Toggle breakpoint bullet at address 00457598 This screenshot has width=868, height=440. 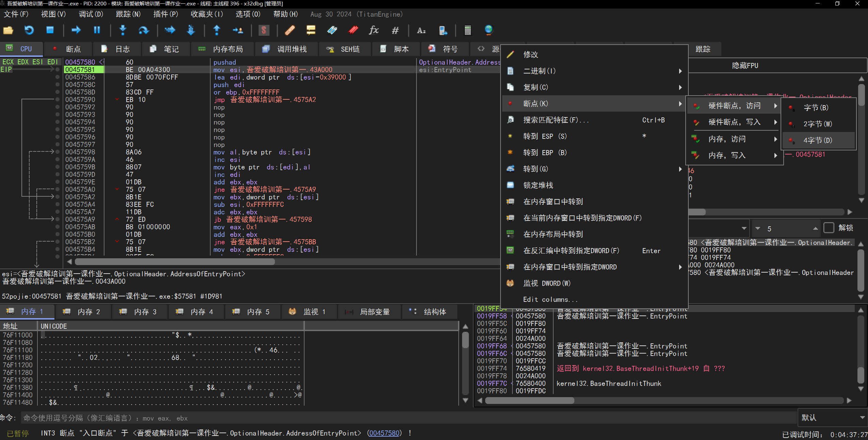click(x=58, y=152)
